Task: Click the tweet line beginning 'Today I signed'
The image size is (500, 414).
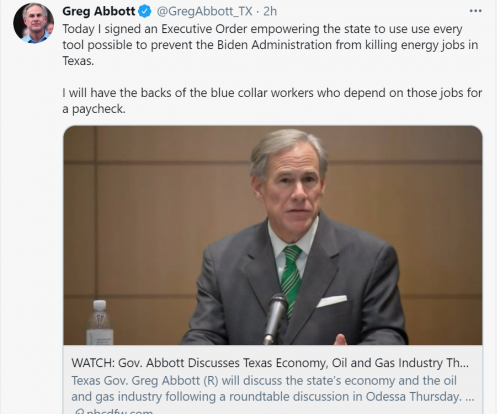Action: (262, 29)
